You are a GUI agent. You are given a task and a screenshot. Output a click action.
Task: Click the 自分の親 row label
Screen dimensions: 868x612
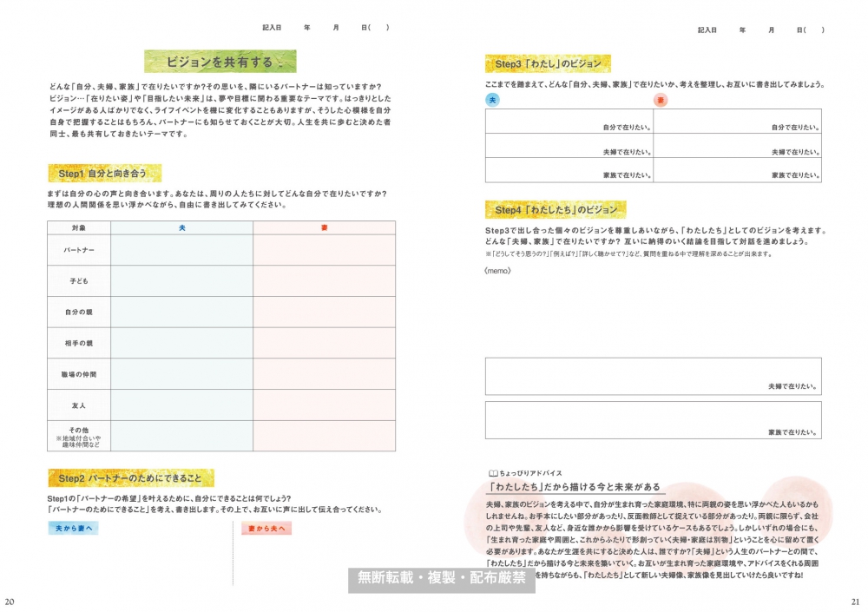(x=79, y=312)
